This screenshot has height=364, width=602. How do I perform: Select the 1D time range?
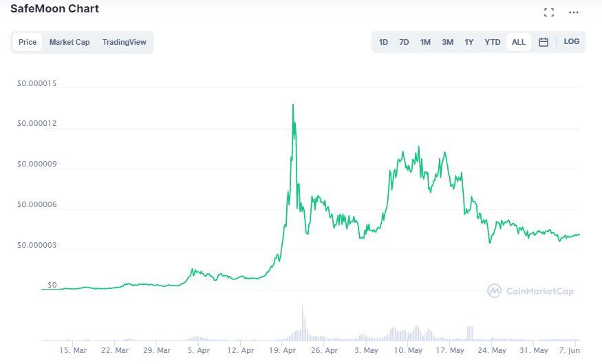click(383, 42)
